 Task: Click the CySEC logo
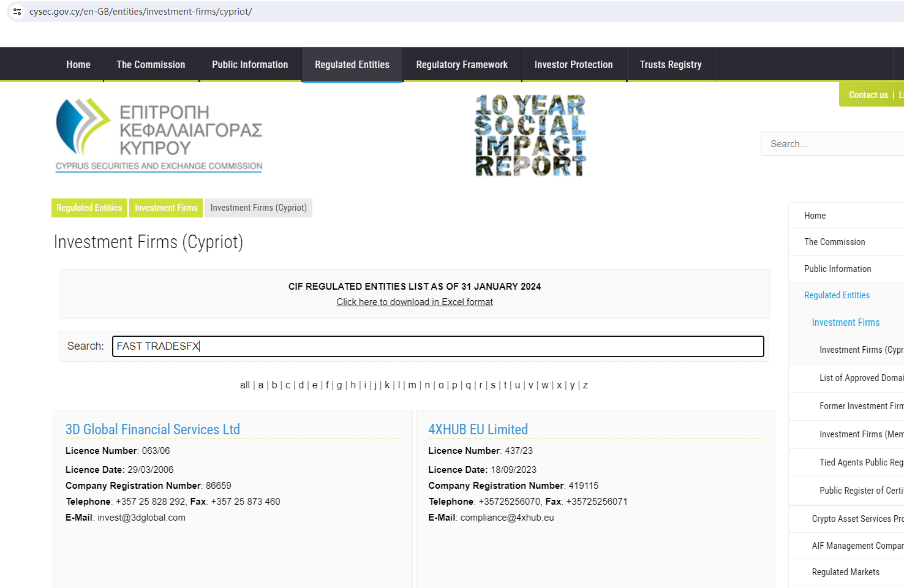pyautogui.click(x=159, y=135)
